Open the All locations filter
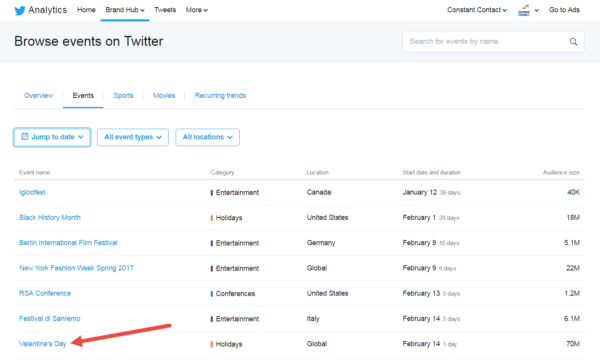The image size is (600, 362). [x=207, y=137]
